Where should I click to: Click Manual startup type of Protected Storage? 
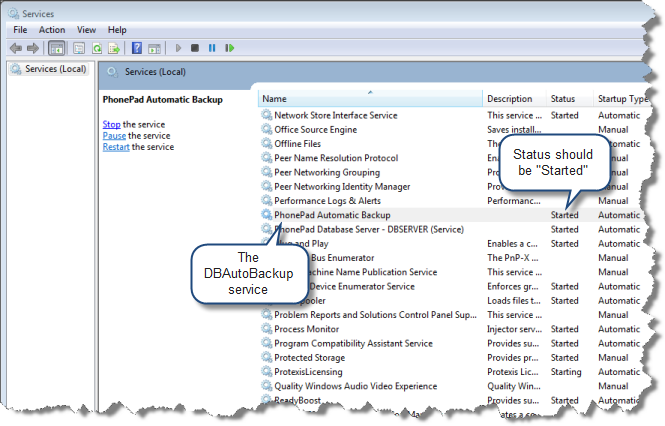click(613, 358)
